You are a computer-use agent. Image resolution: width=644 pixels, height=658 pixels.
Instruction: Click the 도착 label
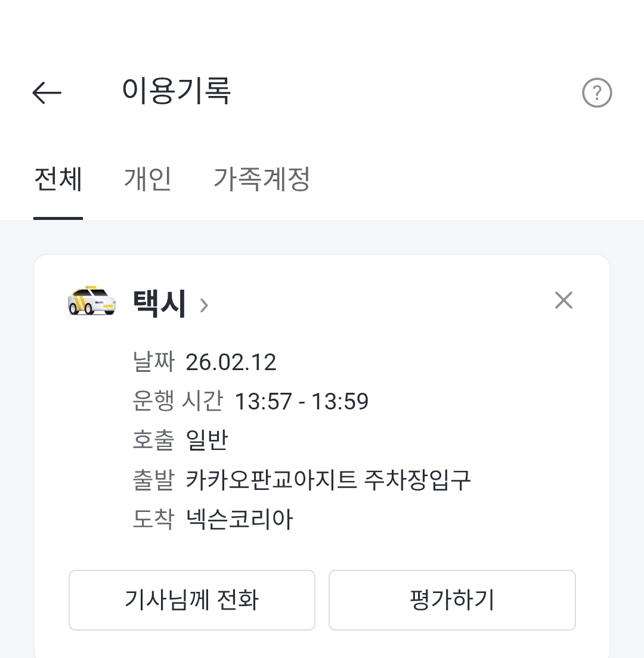click(153, 520)
